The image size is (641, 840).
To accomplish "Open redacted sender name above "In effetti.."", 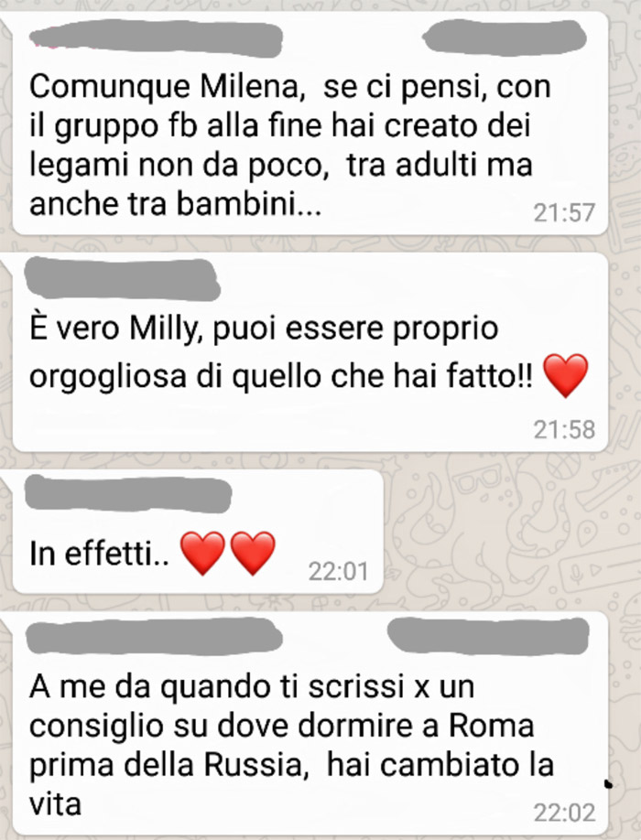I will click(128, 494).
